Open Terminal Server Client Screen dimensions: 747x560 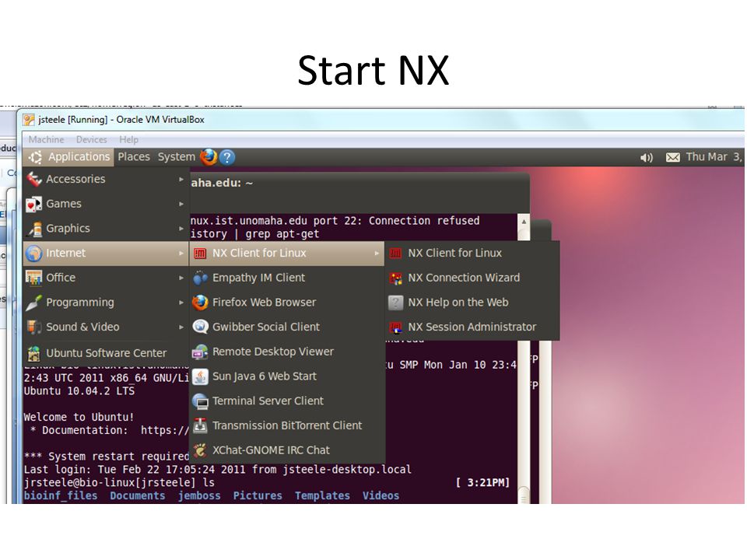coord(287,401)
